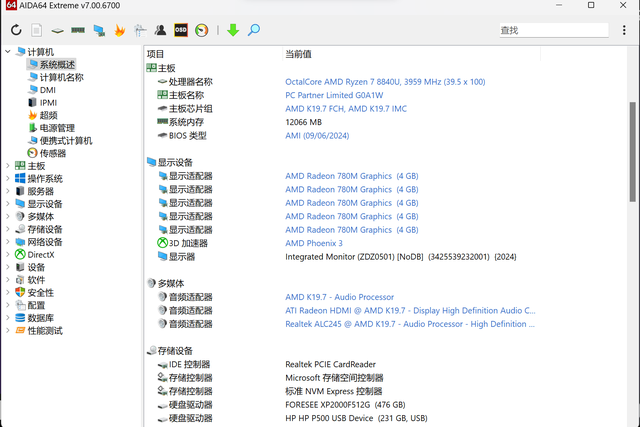Open the AMD Ryzen 7 8840U processor link

[x=385, y=82]
